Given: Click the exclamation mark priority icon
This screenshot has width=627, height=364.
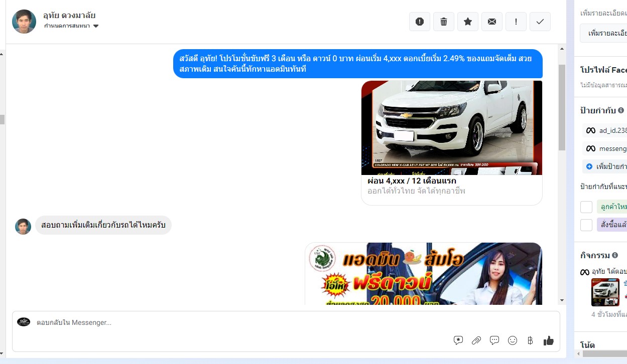Looking at the screenshot, I should point(516,22).
